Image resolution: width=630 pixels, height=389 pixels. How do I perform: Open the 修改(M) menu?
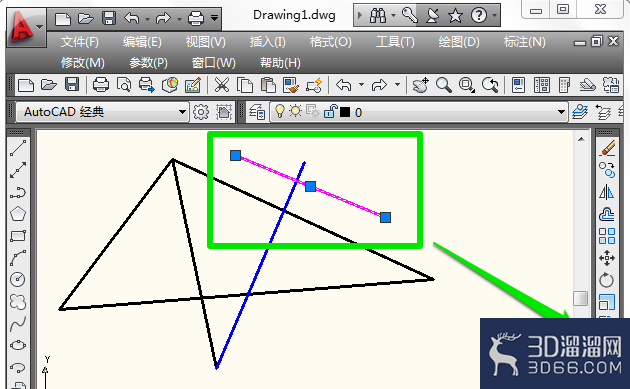tap(83, 63)
